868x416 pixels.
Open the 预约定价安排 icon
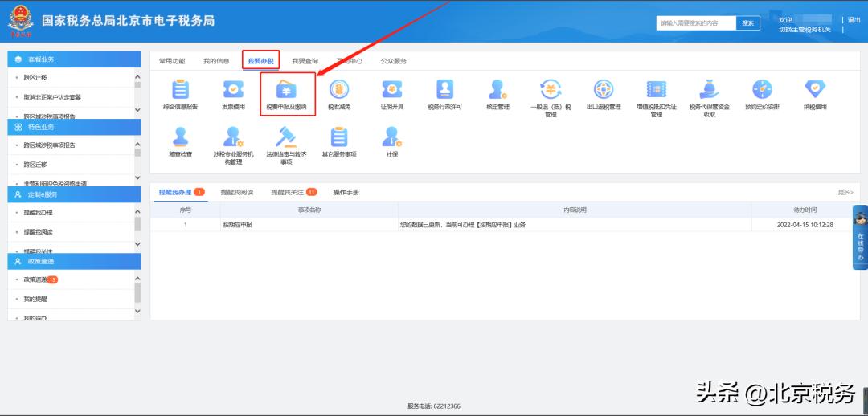pyautogui.click(x=762, y=89)
